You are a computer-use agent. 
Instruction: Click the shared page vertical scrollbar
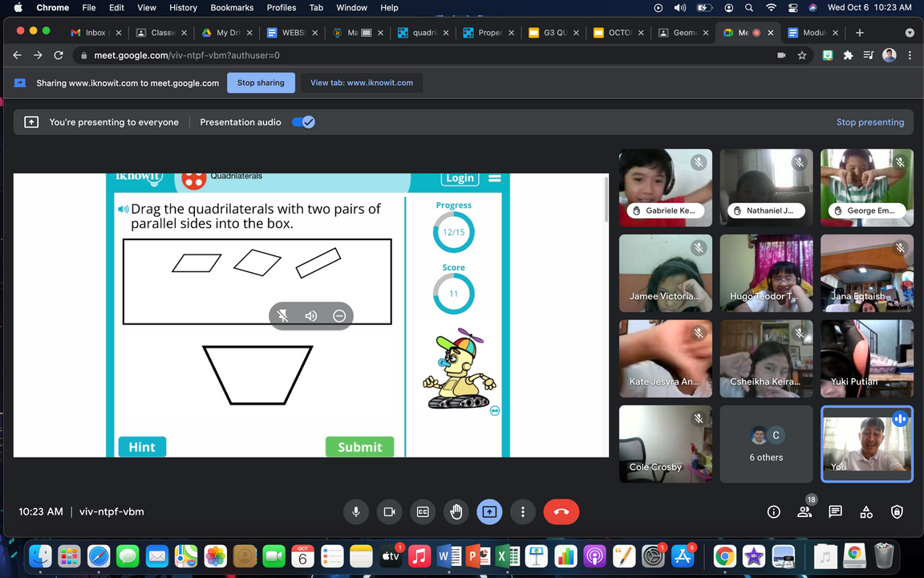click(x=606, y=199)
